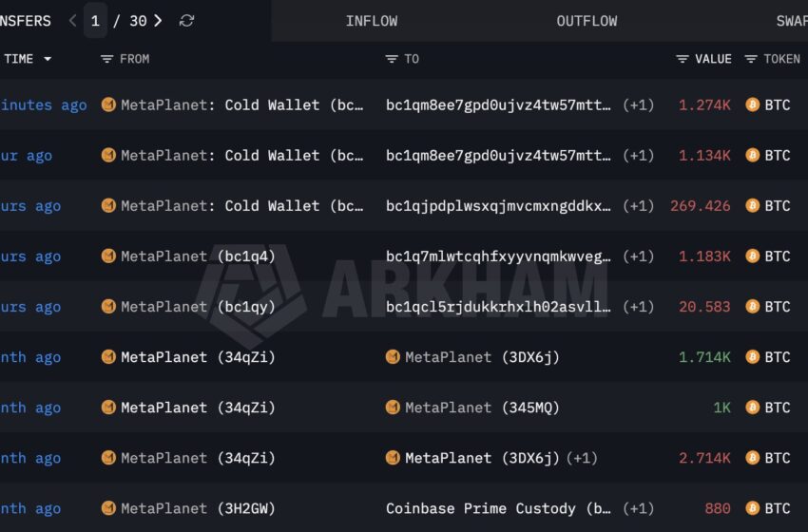
Task: Expand (+1) recipients in 1.183K row
Action: (638, 256)
